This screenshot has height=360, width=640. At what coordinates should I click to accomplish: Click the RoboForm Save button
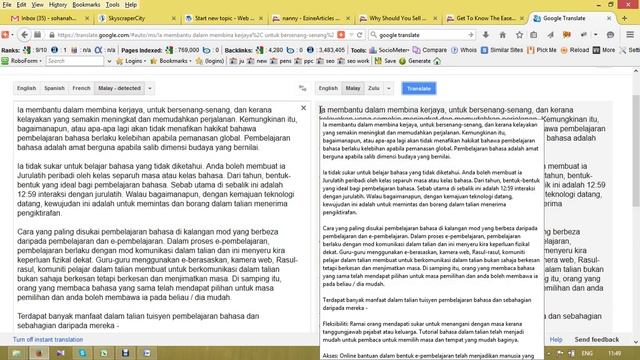[x=385, y=61]
